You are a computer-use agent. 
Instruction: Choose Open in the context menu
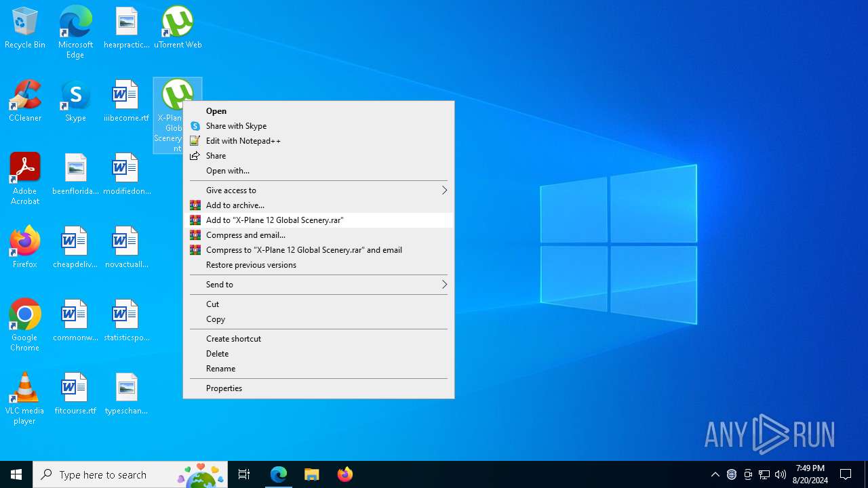pos(319,111)
